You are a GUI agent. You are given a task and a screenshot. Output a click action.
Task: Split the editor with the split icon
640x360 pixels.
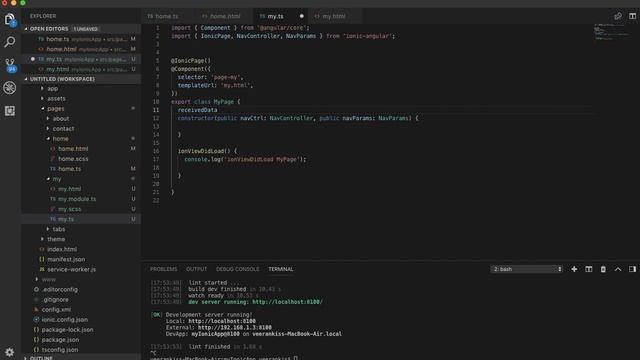click(x=632, y=16)
